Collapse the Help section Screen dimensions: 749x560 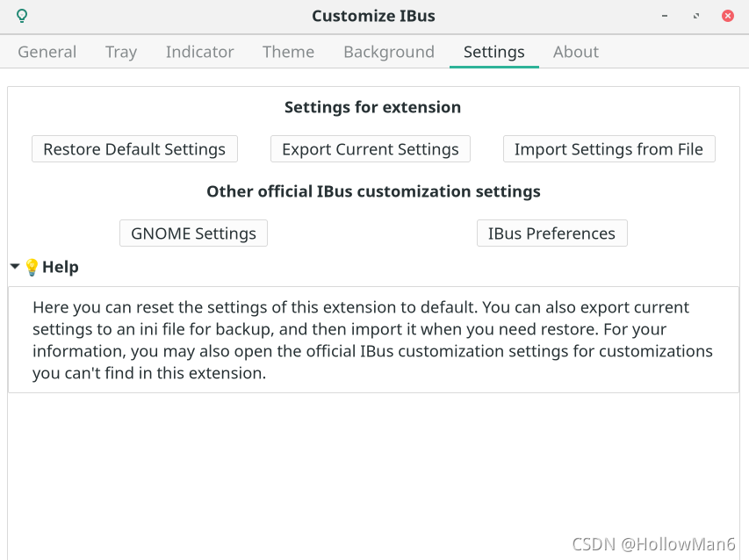pyautogui.click(x=15, y=266)
